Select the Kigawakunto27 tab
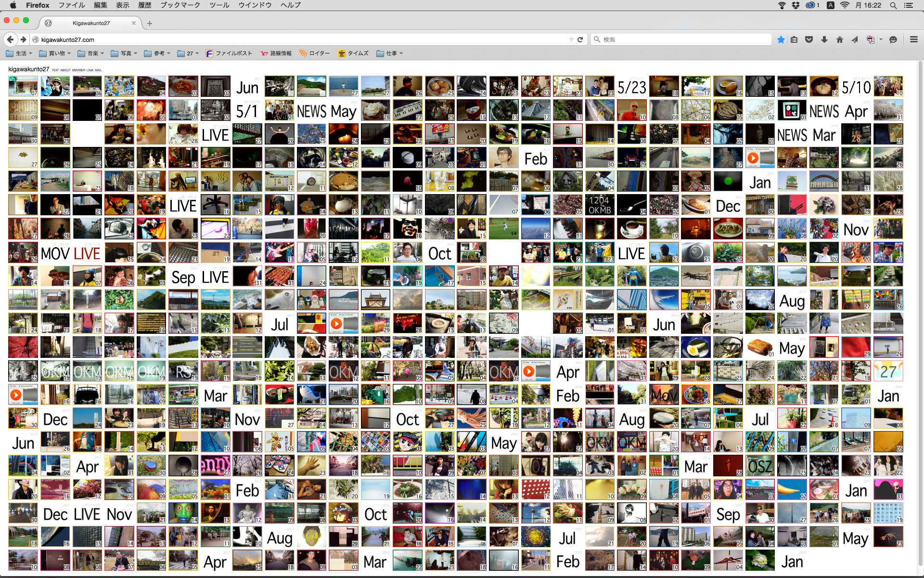The image size is (924, 578). [x=91, y=23]
